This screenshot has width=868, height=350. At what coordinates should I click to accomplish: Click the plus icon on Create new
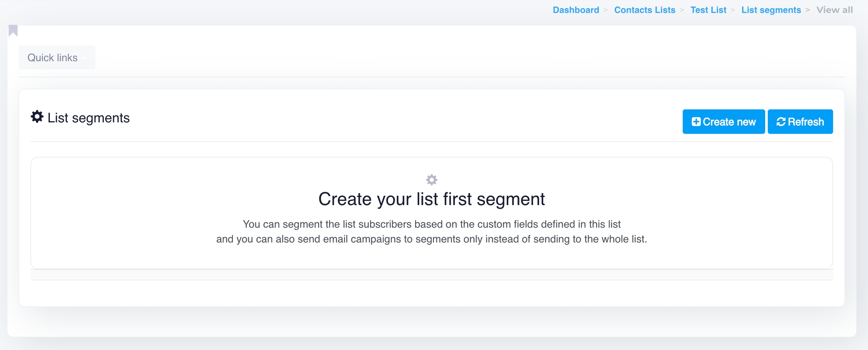(696, 122)
